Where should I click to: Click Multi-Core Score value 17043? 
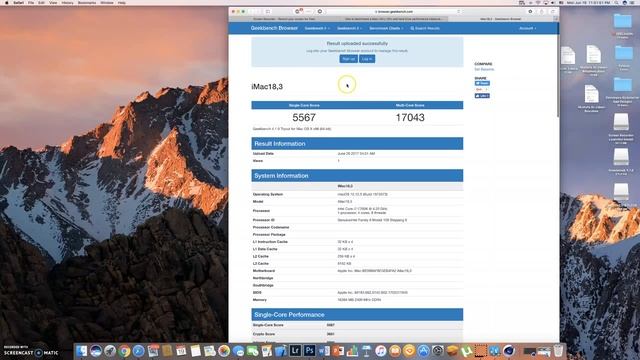(410, 118)
